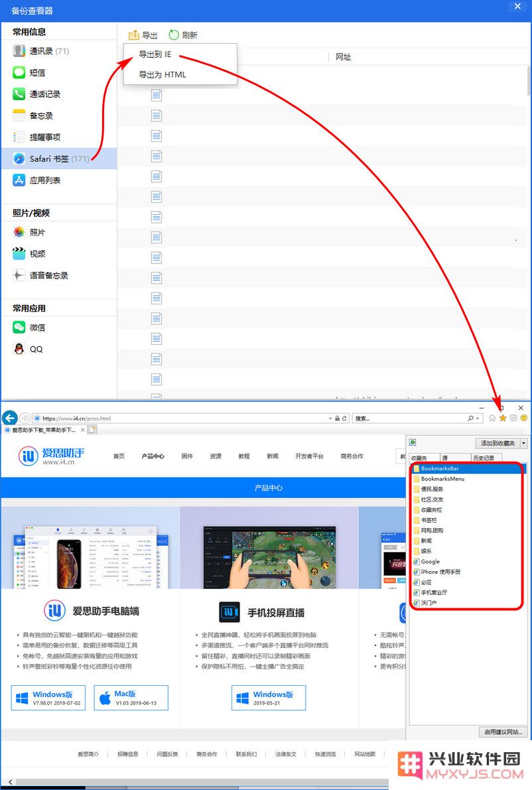This screenshot has width=532, height=790.
Task: Open 固件 in the site navigation
Action: (x=187, y=456)
